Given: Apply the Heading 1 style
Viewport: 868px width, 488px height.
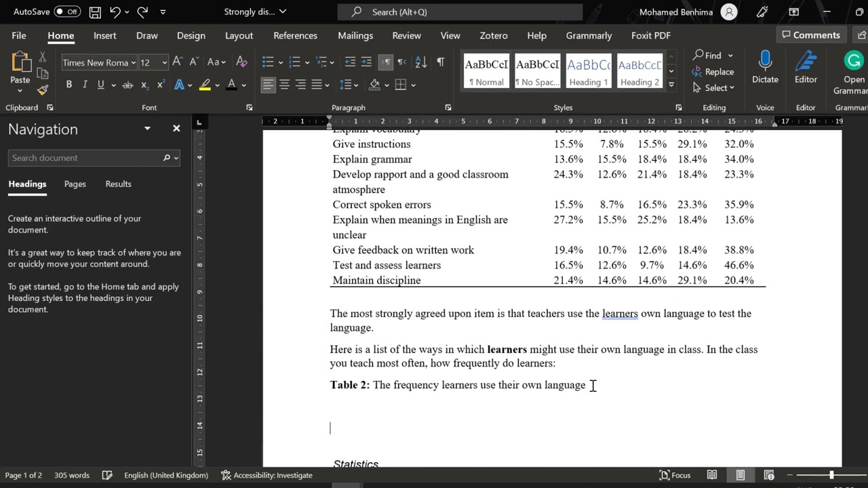Looking at the screenshot, I should click(x=588, y=70).
